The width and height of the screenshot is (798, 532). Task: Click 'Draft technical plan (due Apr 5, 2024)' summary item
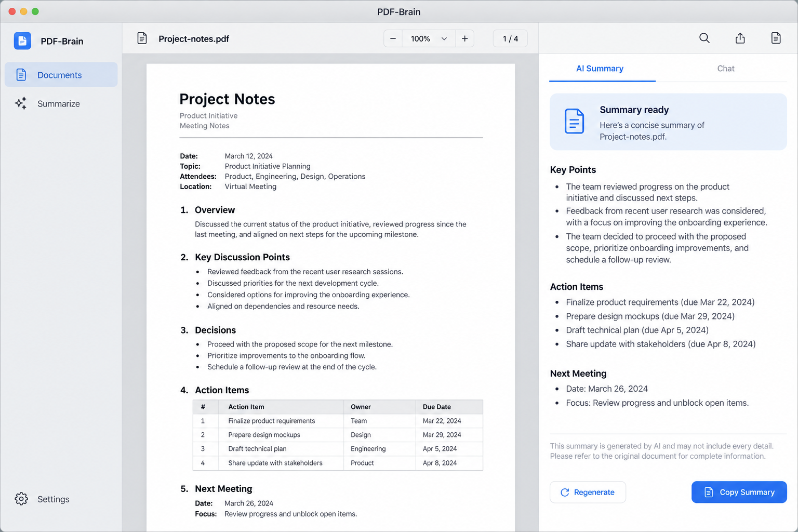click(637, 330)
